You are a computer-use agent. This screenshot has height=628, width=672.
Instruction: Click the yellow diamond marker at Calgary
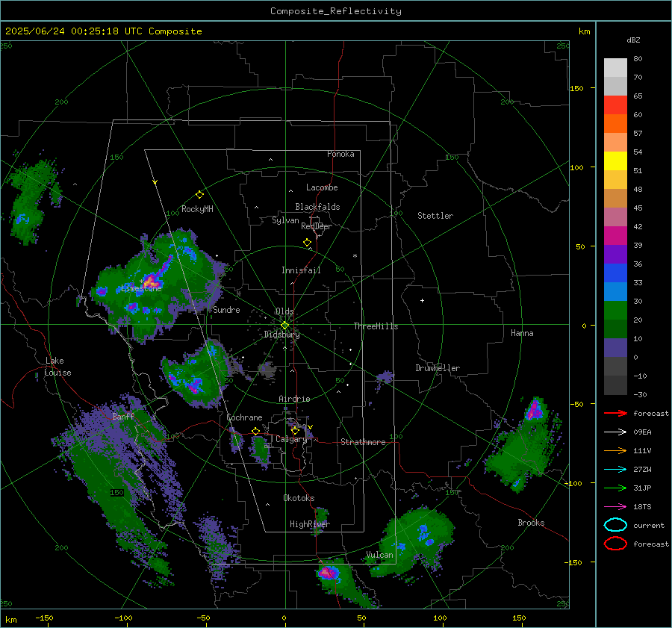pos(295,430)
